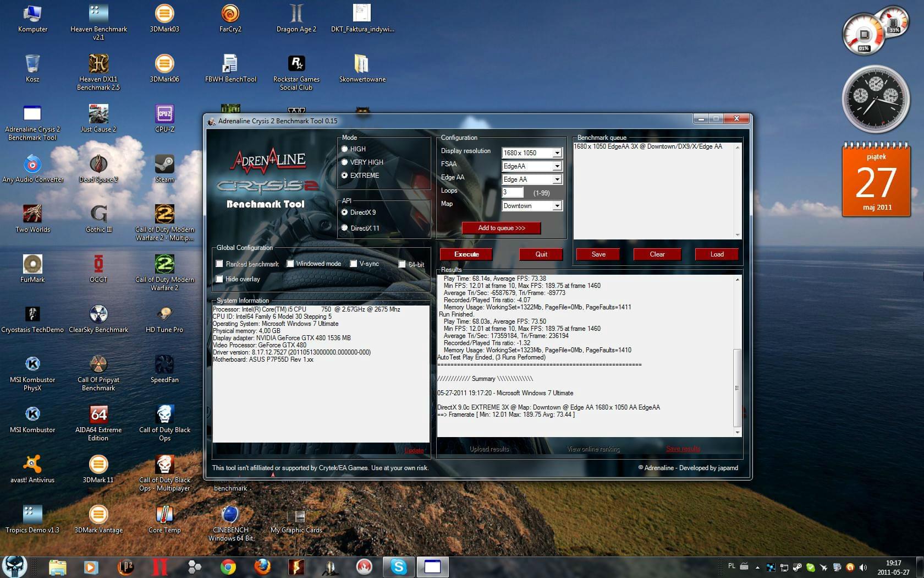This screenshot has height=578, width=924.
Task: Show hidden tray icons arrow
Action: point(757,567)
